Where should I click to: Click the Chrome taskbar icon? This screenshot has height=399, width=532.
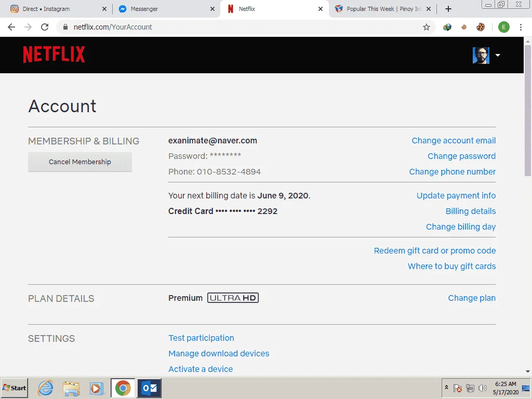pos(123,388)
